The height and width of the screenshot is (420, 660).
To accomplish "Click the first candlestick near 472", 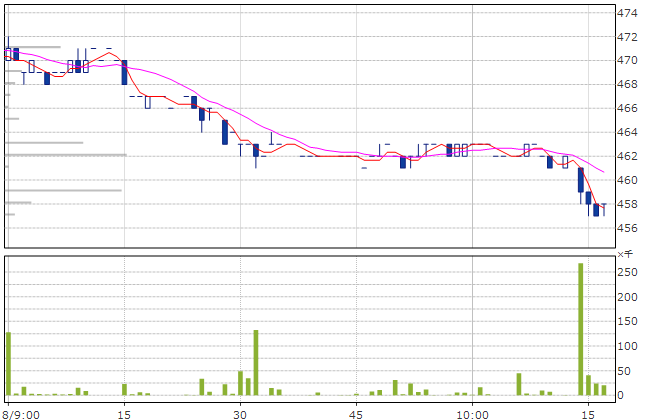I will (x=8, y=52).
